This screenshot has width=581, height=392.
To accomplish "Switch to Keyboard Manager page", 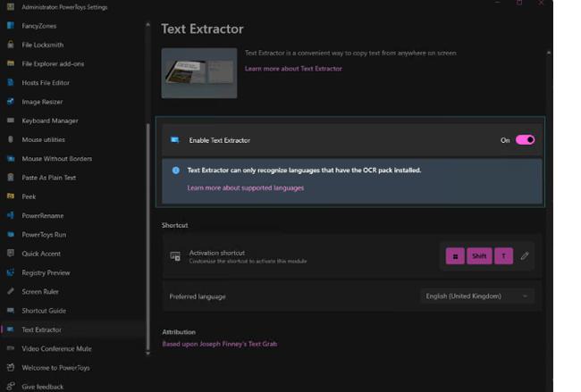I will tap(50, 121).
